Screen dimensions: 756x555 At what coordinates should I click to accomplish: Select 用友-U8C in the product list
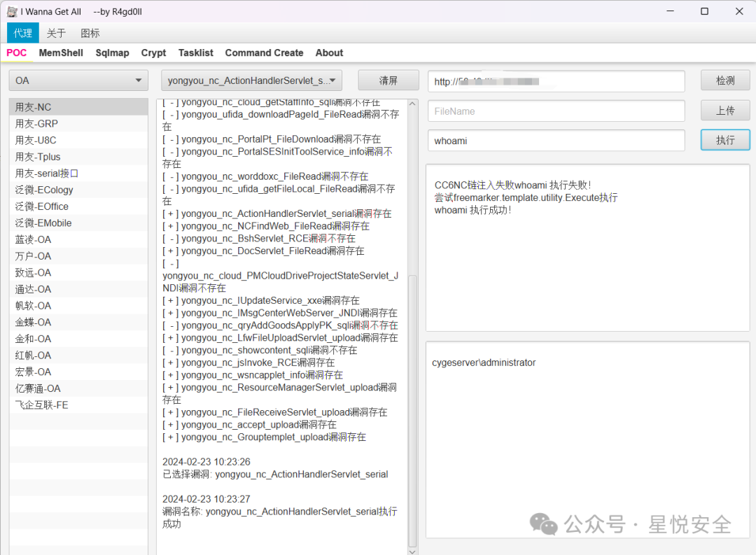(x=78, y=140)
